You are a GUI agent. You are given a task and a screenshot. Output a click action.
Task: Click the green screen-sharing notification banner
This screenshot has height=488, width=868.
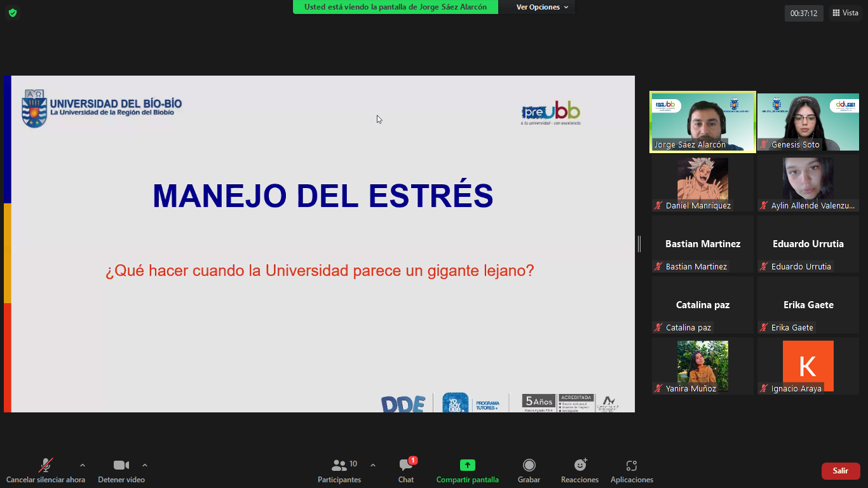coord(395,7)
